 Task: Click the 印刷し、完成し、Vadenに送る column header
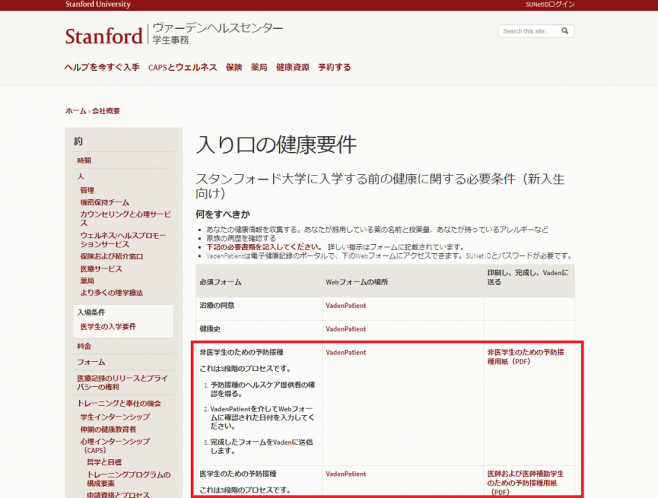pyautogui.click(x=527, y=277)
